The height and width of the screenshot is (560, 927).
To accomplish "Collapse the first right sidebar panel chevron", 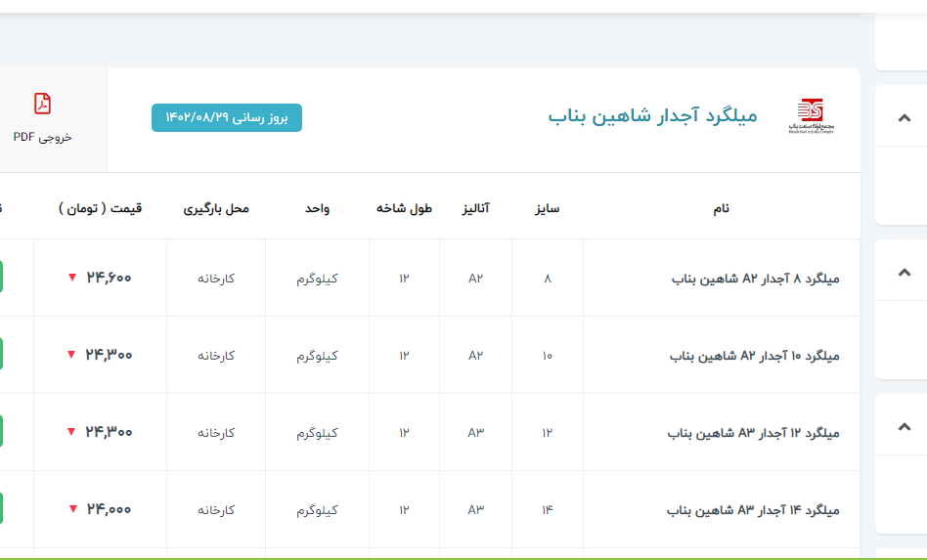I will pos(905,118).
